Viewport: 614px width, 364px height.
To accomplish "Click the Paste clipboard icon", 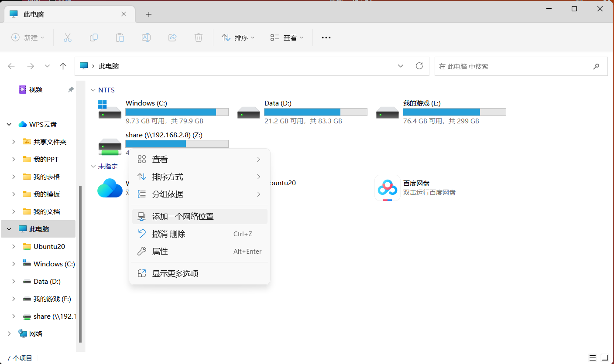I will pos(120,37).
